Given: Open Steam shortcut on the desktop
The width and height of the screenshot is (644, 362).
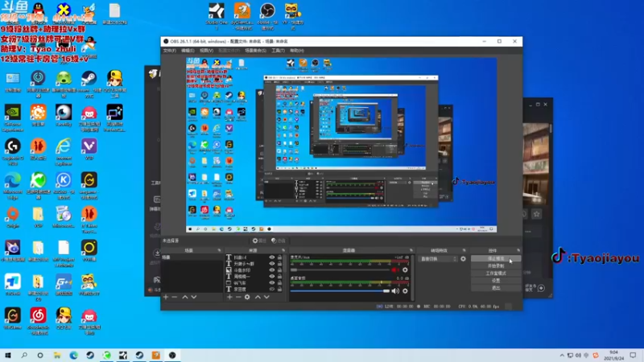Looking at the screenshot, I should pos(89,84).
